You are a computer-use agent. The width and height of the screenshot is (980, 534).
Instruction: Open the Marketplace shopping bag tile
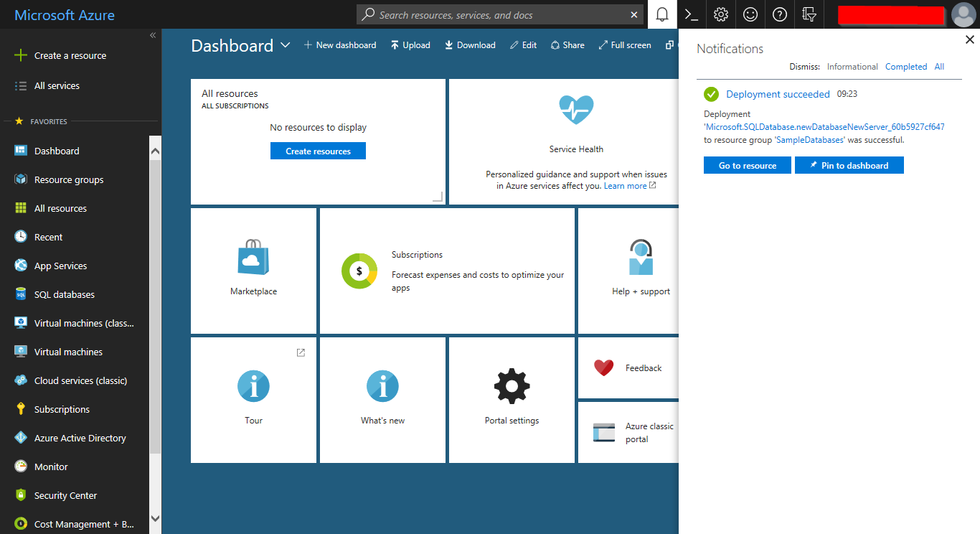pos(253,271)
